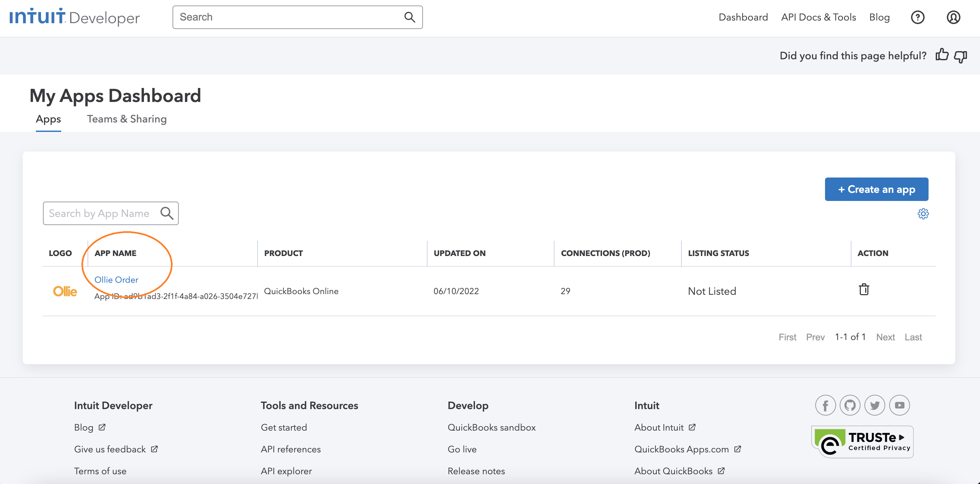Sort by APP NAME column header
This screenshot has height=484, width=980.
[115, 253]
